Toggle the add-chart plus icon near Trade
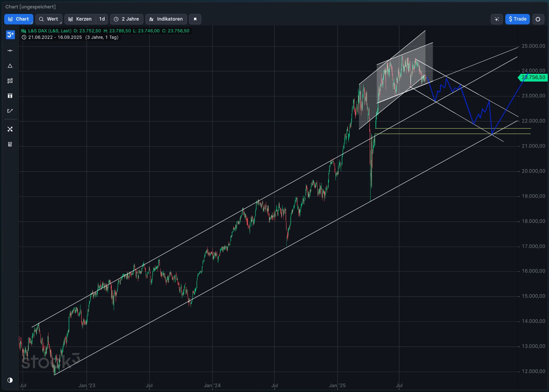 (497, 19)
